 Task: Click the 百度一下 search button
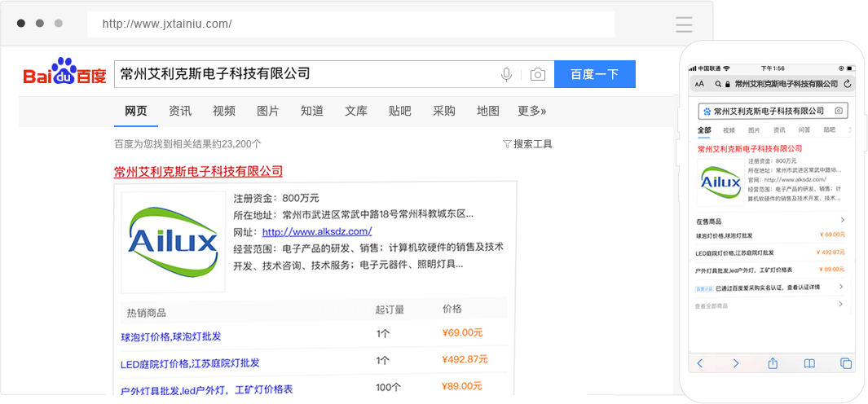tap(594, 74)
